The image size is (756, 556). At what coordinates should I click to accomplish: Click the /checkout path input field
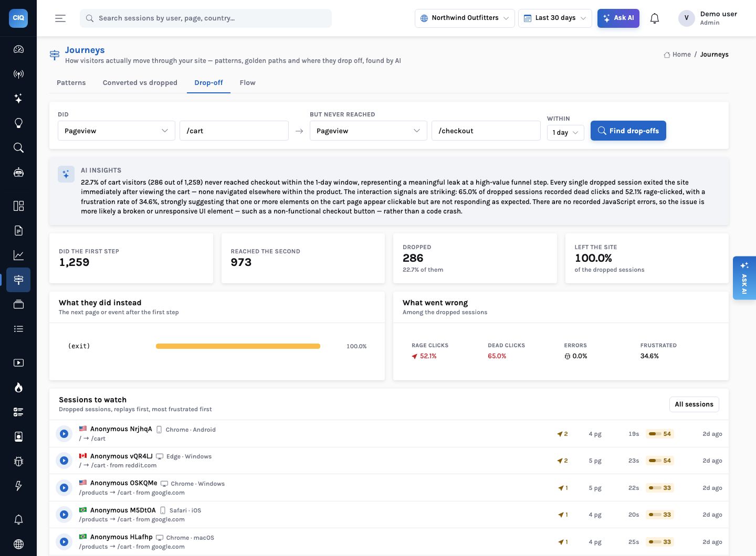(x=486, y=131)
